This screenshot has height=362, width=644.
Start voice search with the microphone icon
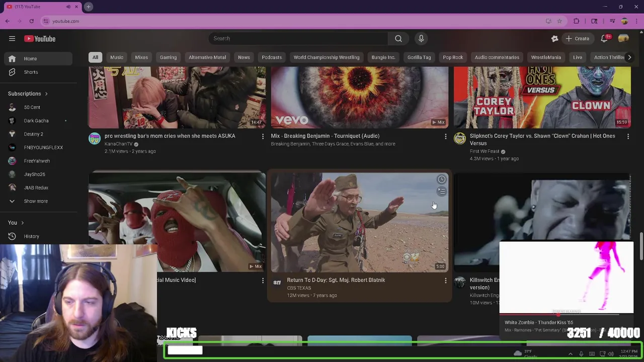click(421, 39)
